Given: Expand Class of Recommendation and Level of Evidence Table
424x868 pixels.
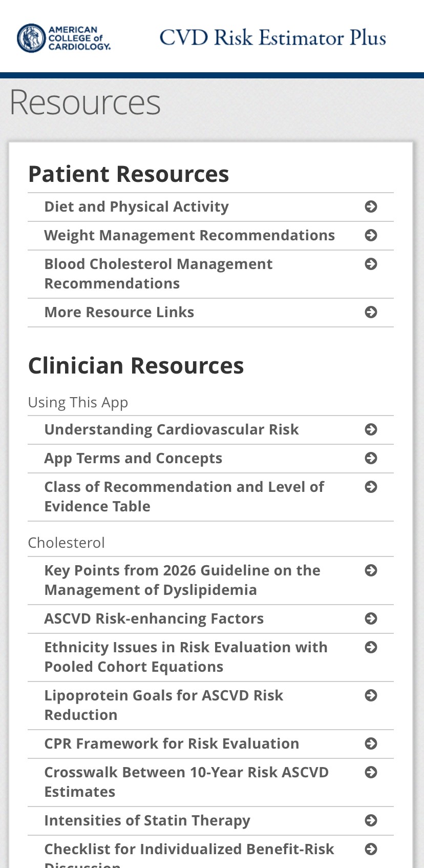Looking at the screenshot, I should (x=184, y=496).
